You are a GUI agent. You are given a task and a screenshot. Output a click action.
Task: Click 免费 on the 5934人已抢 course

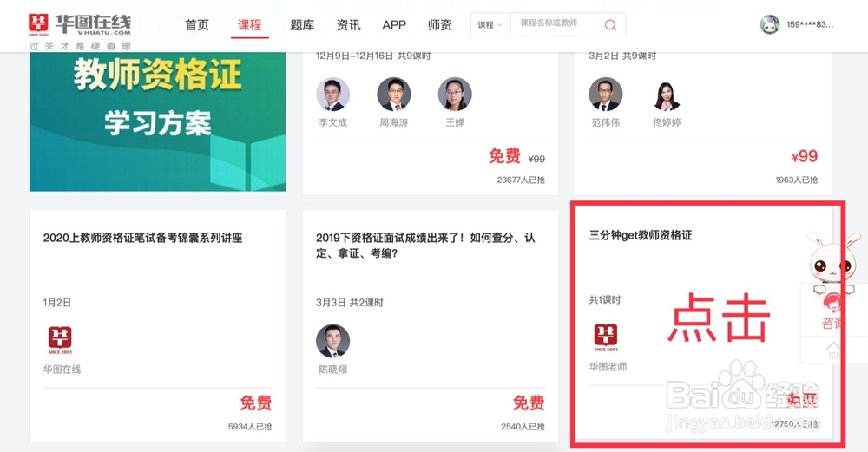(256, 403)
